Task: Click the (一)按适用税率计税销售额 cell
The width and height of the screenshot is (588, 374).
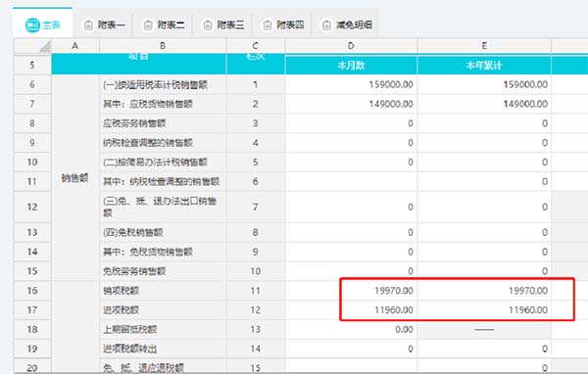Action: (163, 84)
